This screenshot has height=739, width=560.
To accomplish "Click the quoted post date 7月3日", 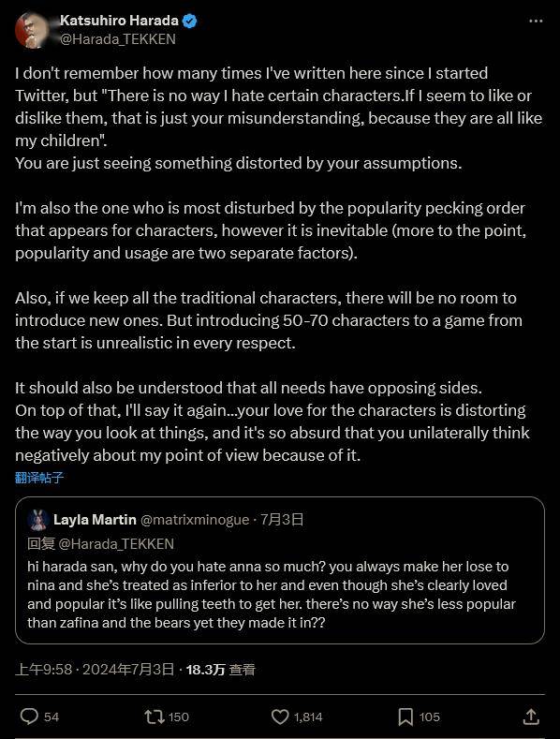I will click(x=282, y=520).
